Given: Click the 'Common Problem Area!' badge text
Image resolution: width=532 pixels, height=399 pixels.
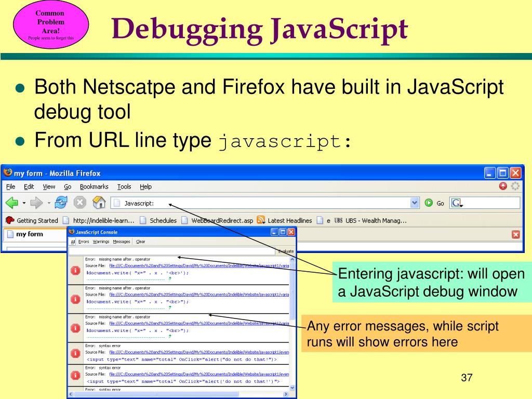Looking at the screenshot, I should coord(50,22).
